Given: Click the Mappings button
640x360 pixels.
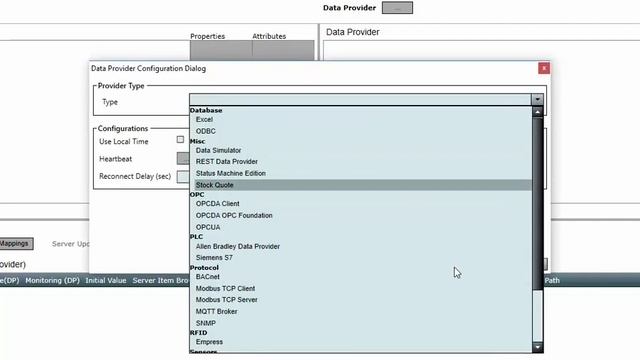Looking at the screenshot, I should click(16, 244).
